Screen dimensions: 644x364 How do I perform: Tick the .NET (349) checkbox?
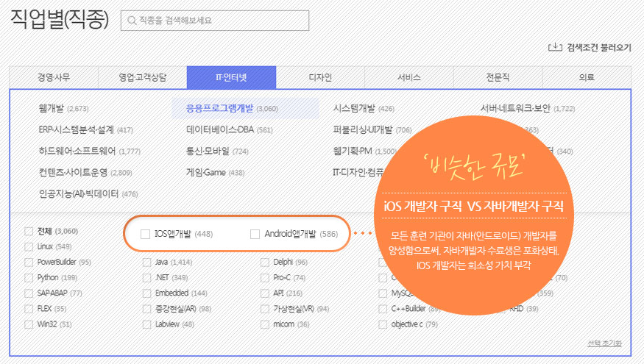point(146,278)
